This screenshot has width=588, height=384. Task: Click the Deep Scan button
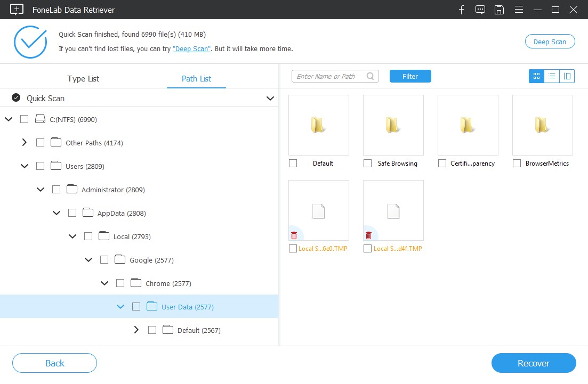[x=550, y=42]
